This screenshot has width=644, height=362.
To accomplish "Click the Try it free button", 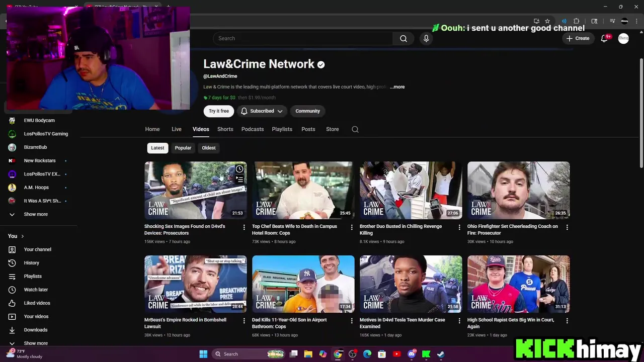I will point(219,111).
